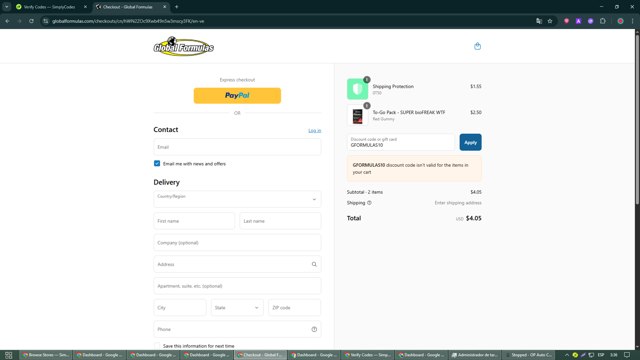
Task: Go forward in browser history
Action: 19,21
